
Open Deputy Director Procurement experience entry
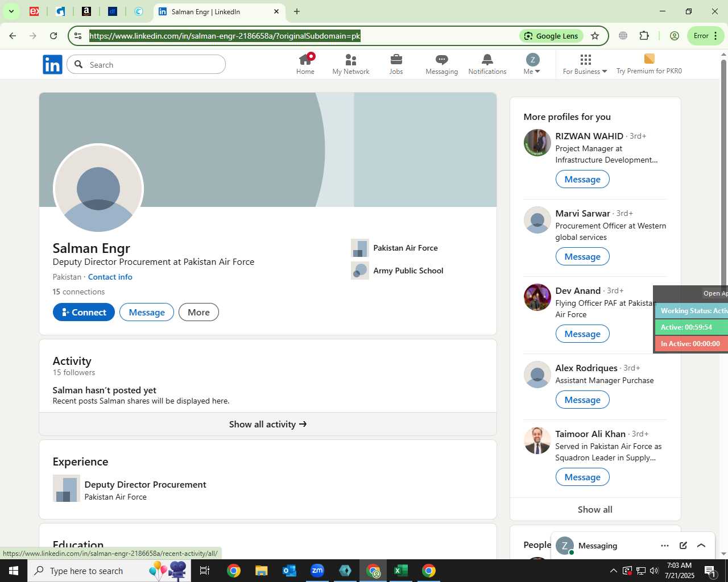[146, 484]
